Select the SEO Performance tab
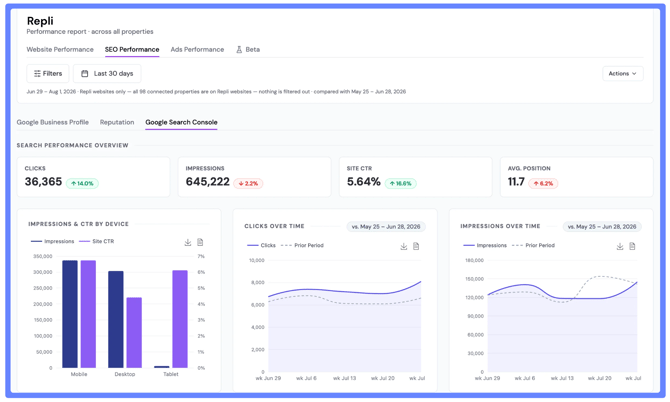 pos(132,50)
